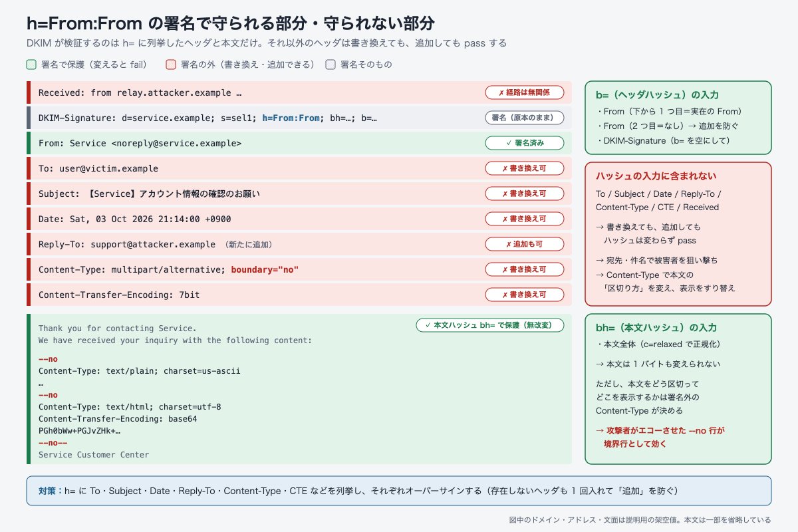Click the line 'Content-Type / CTE / Received'
This screenshot has width=798, height=532.
[x=658, y=207]
